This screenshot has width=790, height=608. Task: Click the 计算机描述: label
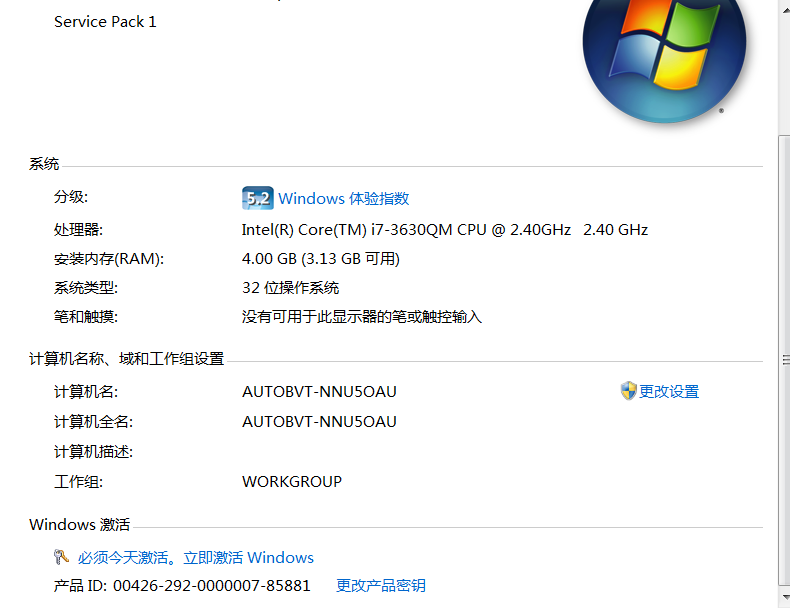pos(94,451)
